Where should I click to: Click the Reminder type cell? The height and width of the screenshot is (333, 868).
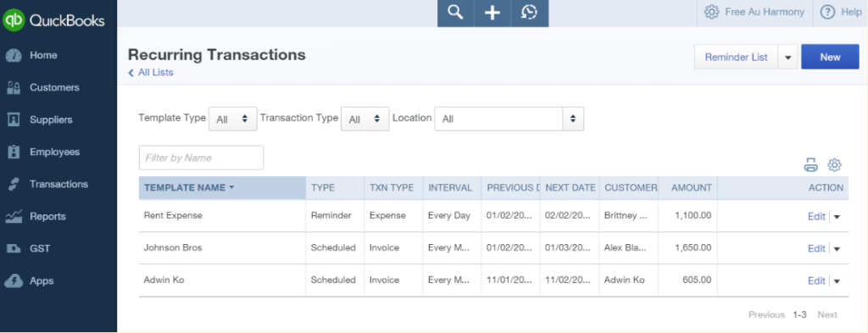coord(331,216)
